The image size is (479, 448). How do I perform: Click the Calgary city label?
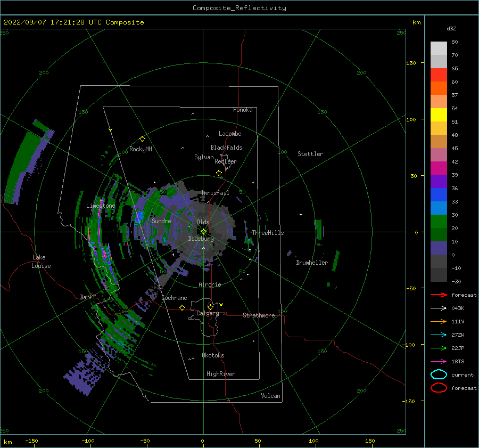coord(208,313)
